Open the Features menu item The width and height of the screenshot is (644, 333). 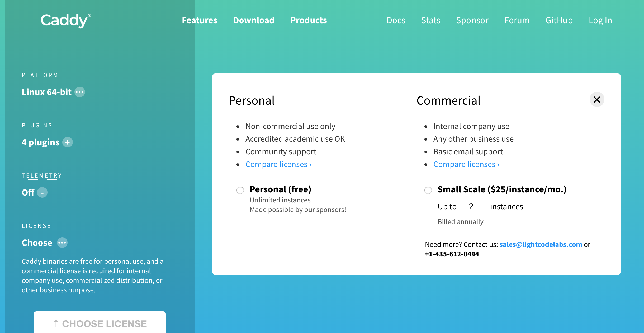click(200, 20)
